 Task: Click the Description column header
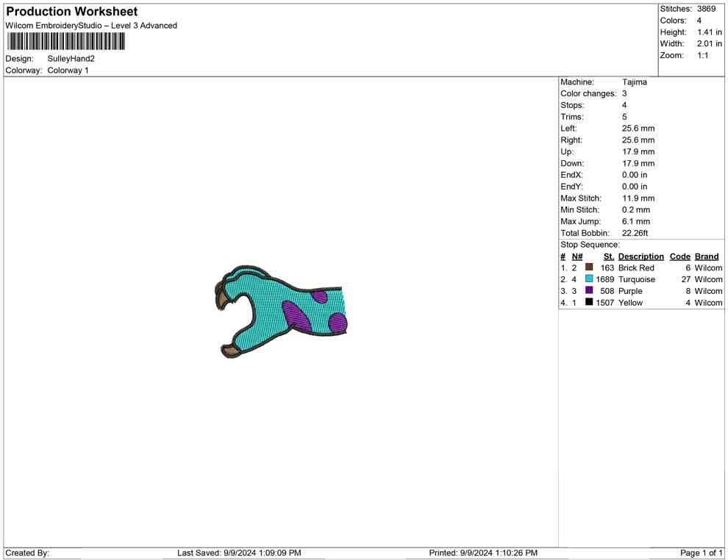641,256
